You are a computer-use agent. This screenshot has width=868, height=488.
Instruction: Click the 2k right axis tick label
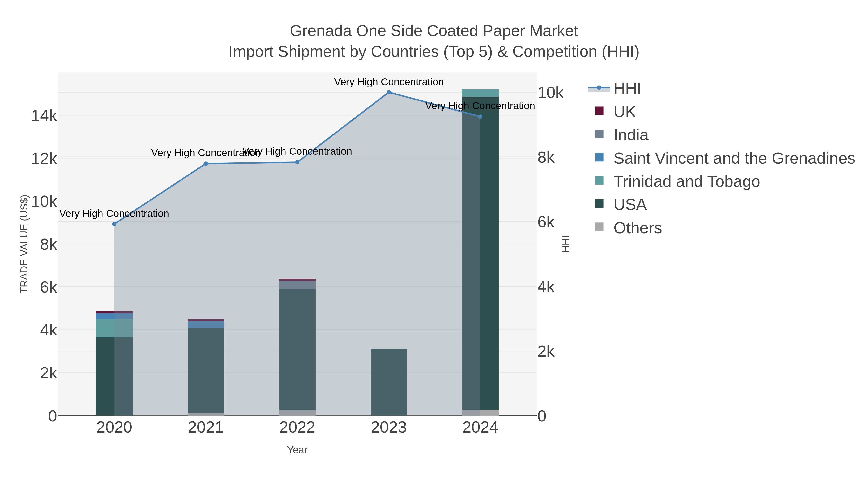[x=546, y=351]
